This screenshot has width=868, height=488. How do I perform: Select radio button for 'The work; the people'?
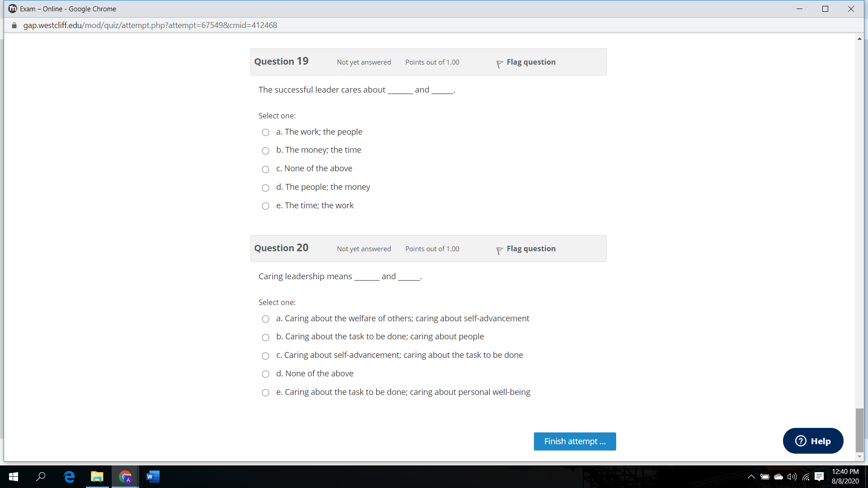(x=265, y=131)
